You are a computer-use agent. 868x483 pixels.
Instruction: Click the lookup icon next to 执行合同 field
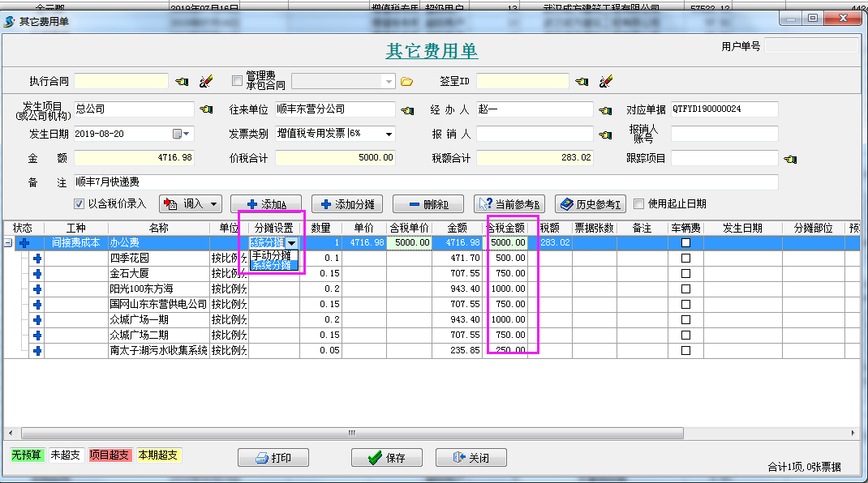181,81
